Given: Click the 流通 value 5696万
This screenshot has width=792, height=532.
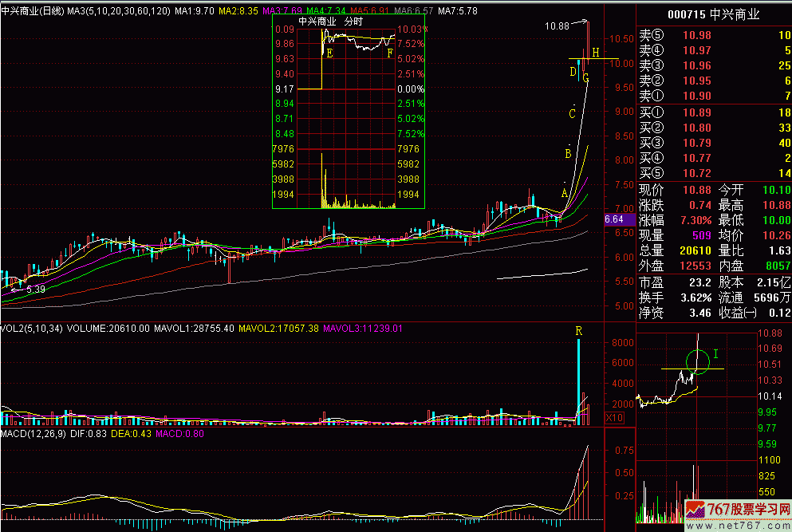Looking at the screenshot, I should pos(772,298).
